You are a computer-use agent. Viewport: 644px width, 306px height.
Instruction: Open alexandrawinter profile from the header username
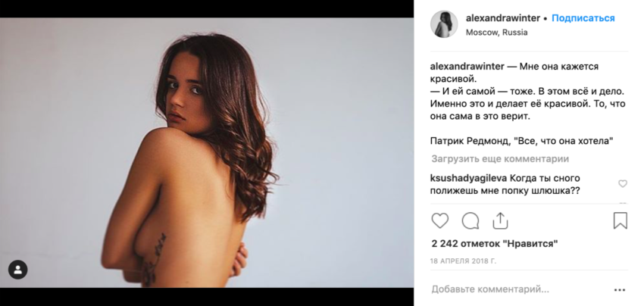503,18
